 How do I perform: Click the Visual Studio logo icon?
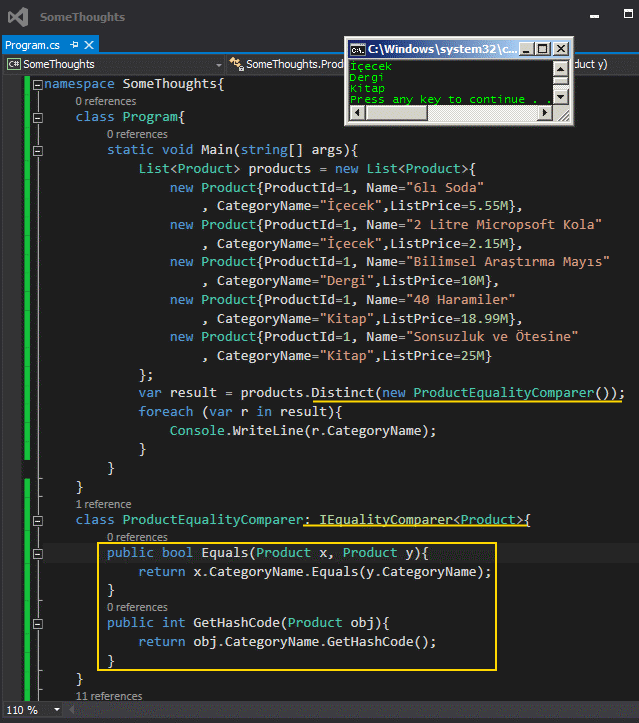pyautogui.click(x=18, y=17)
